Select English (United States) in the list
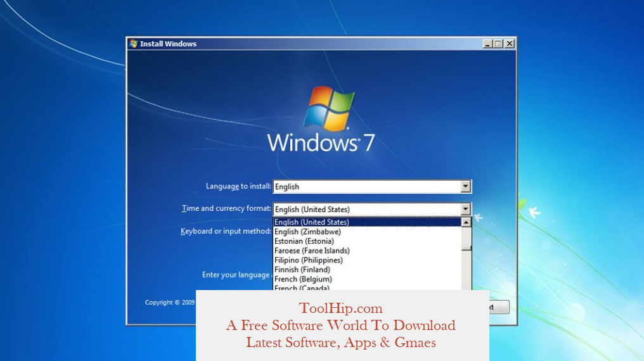This screenshot has height=361, width=644. [367, 222]
